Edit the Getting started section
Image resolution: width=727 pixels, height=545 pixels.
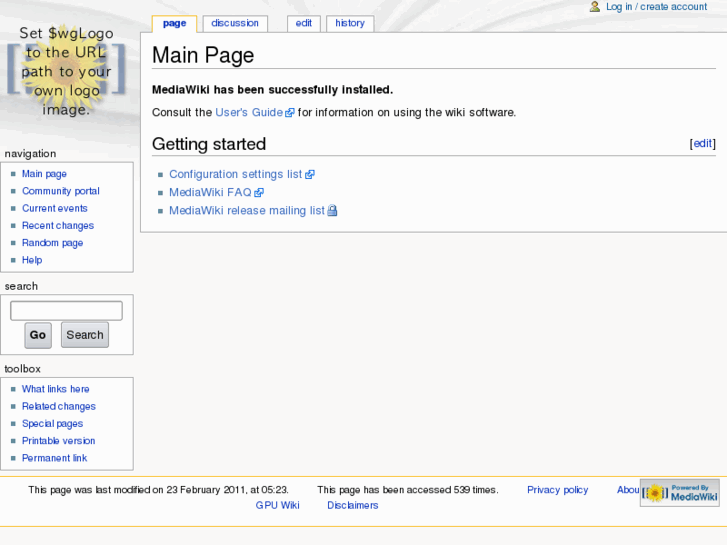click(702, 144)
